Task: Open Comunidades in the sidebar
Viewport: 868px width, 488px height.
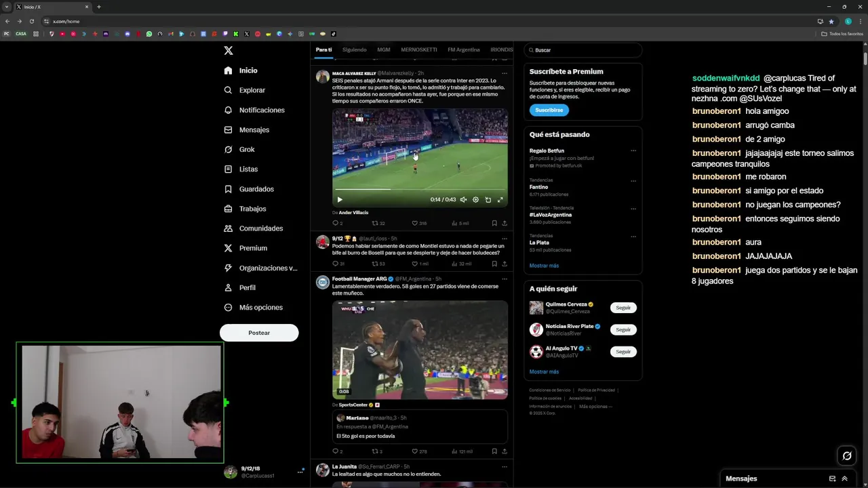Action: tap(254, 228)
